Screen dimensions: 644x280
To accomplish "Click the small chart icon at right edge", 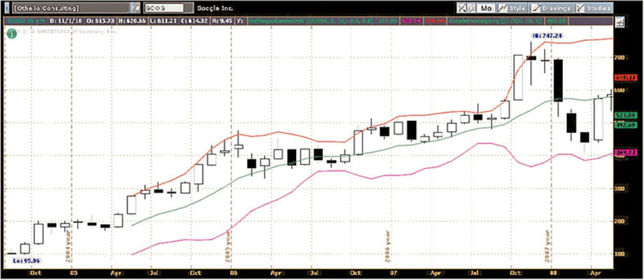I will point(620,22).
